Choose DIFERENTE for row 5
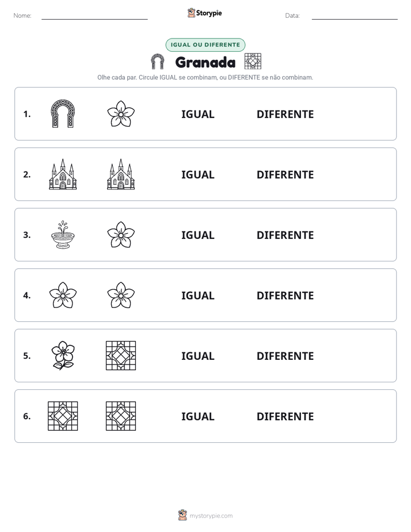 tap(285, 356)
